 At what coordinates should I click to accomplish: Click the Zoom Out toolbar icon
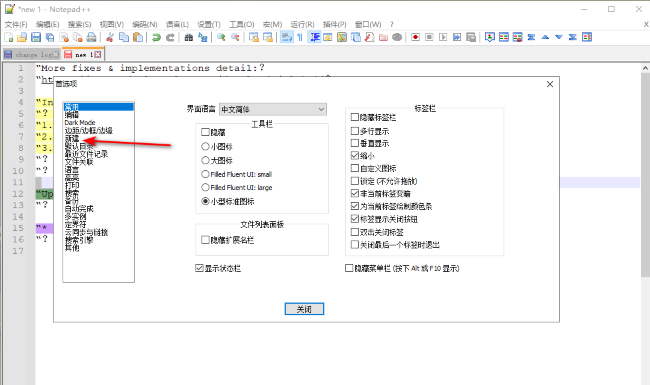pos(235,37)
